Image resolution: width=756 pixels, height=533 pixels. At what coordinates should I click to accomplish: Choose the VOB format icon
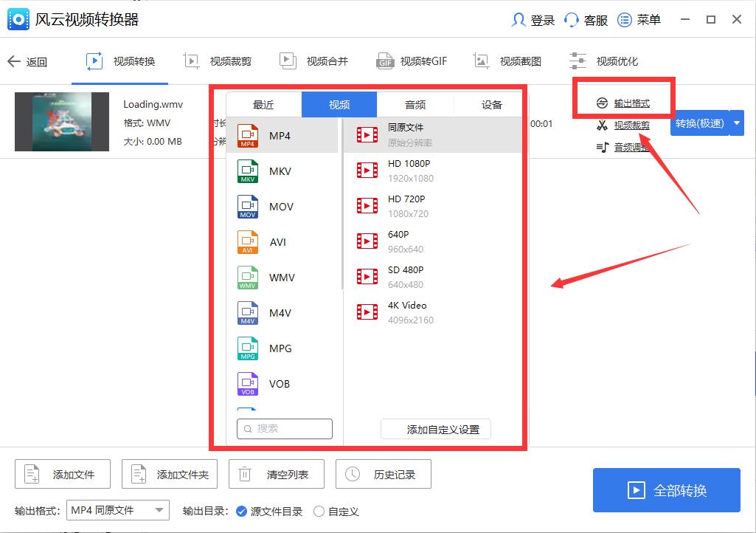pyautogui.click(x=248, y=384)
